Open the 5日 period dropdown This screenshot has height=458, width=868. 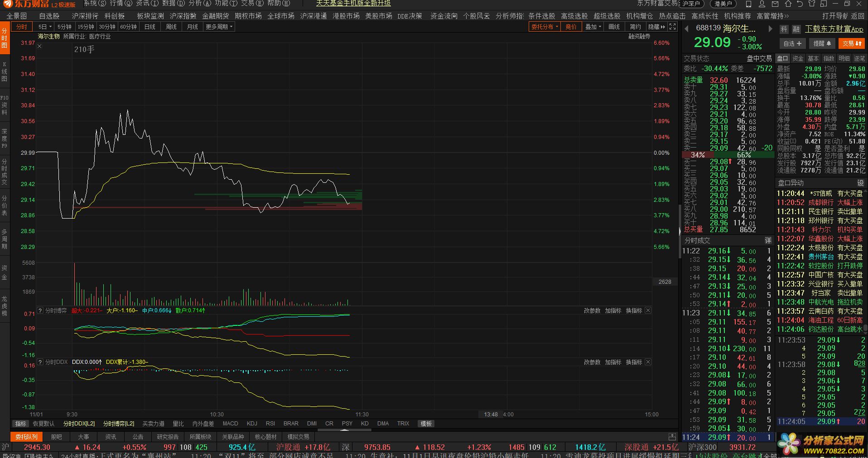[x=44, y=27]
